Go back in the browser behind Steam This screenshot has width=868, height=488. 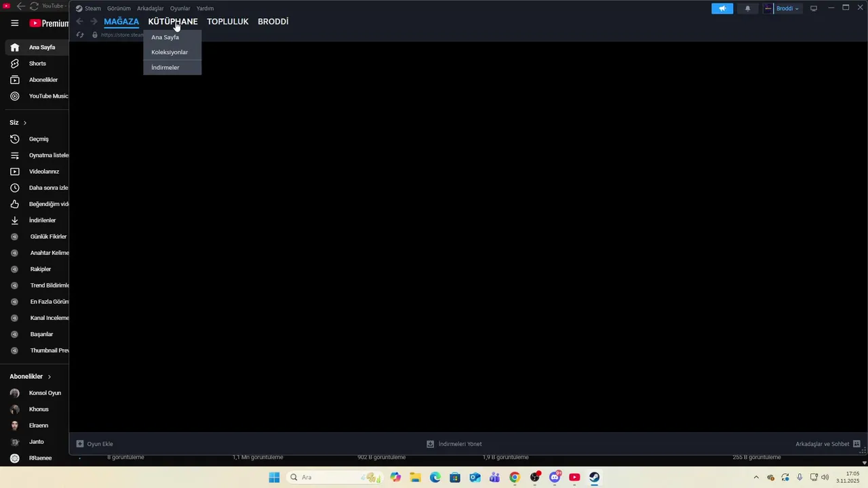(20, 5)
